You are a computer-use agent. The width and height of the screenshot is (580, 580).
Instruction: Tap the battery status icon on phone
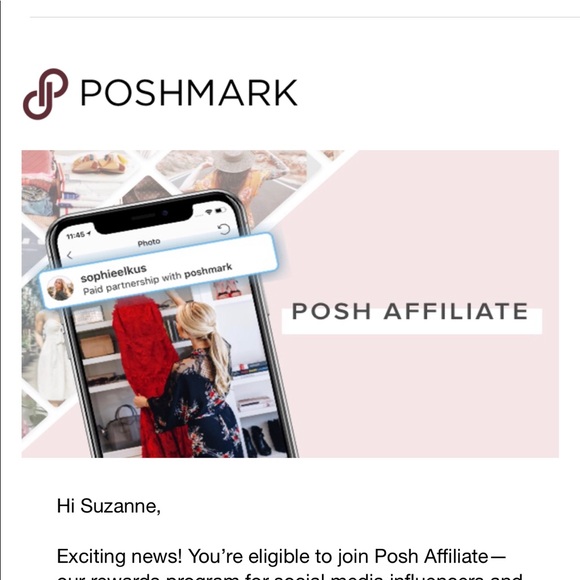220,210
